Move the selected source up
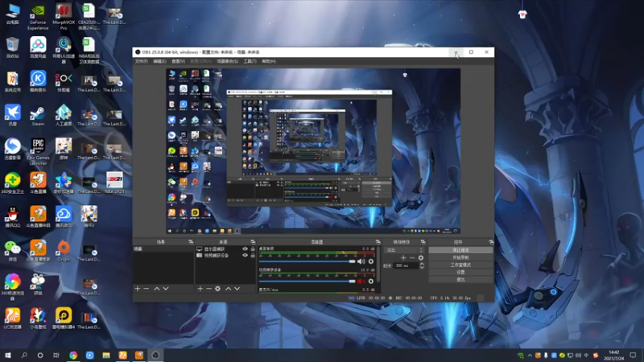This screenshot has width=644, height=362. point(229,289)
